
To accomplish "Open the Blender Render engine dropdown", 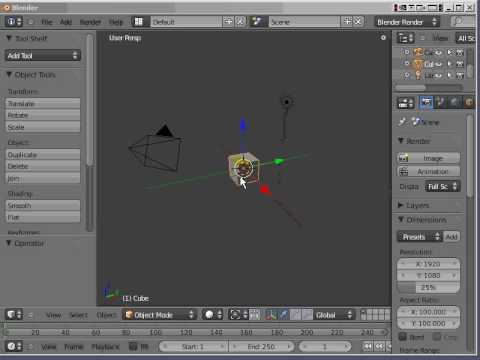I will coord(407,22).
